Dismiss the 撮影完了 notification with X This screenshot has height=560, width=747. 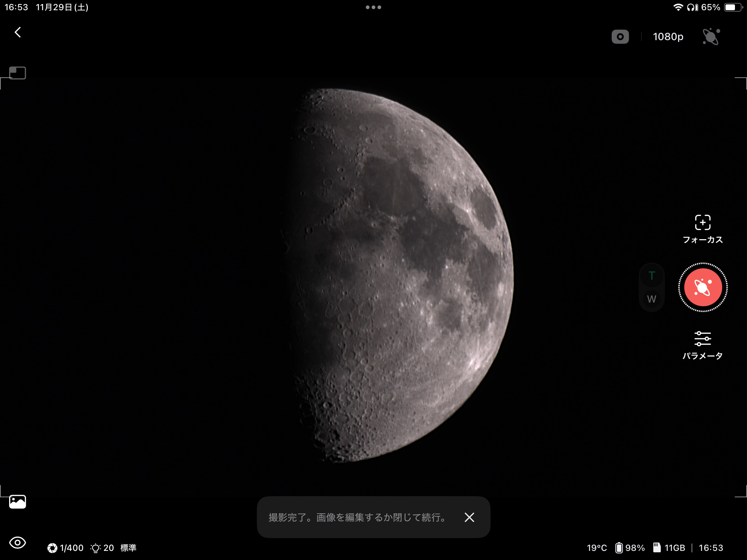point(469,517)
